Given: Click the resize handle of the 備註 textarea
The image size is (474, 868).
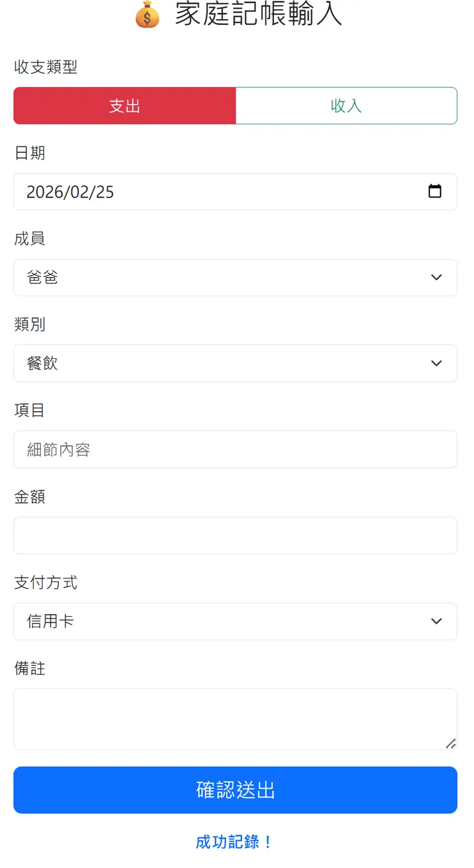Looking at the screenshot, I should [452, 744].
